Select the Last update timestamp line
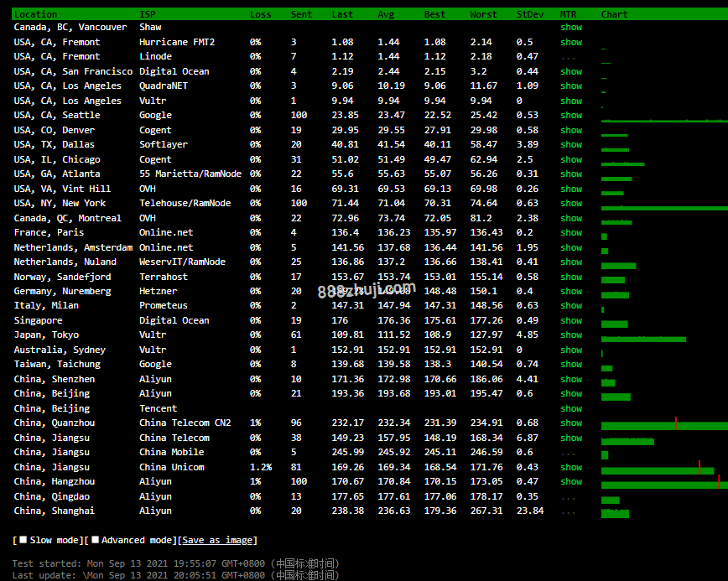This screenshot has width=728, height=581. (x=176, y=575)
